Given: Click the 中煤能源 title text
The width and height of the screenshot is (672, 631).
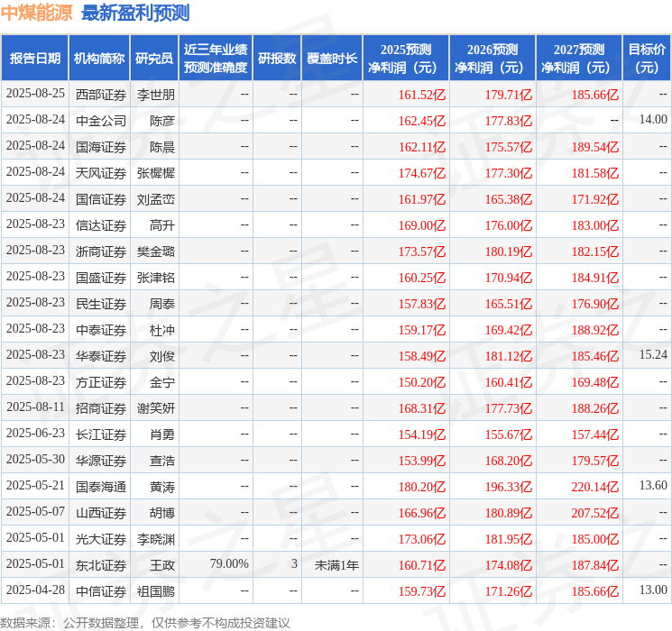Looking at the screenshot, I should coord(37,14).
